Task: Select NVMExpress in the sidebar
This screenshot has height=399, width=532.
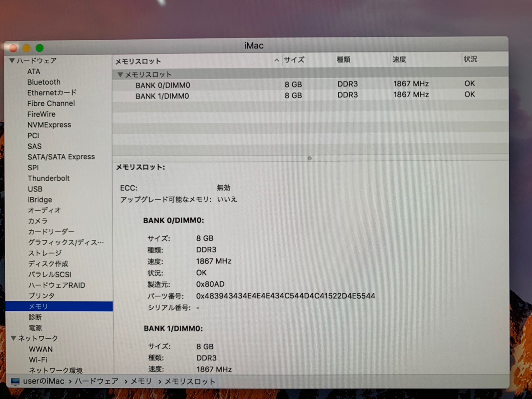Action: [49, 125]
